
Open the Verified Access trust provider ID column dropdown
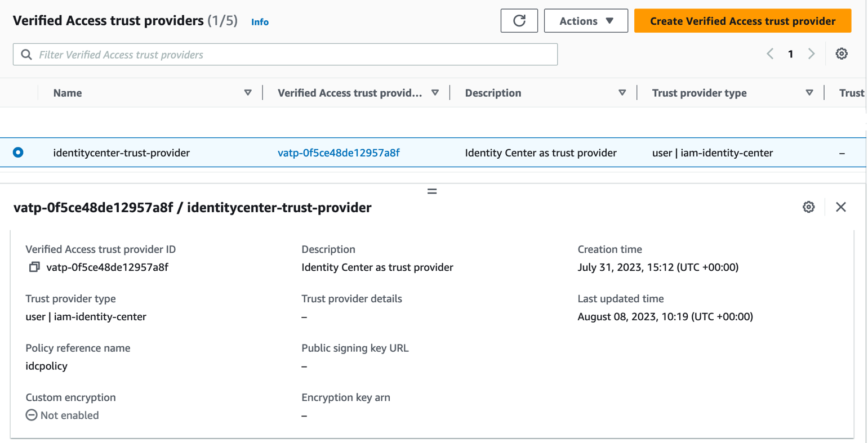(434, 92)
